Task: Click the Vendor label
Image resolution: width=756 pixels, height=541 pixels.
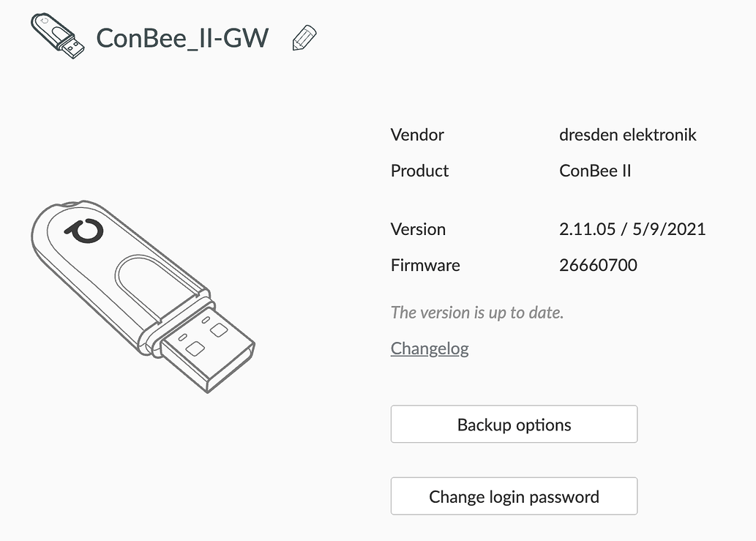Action: pos(416,135)
